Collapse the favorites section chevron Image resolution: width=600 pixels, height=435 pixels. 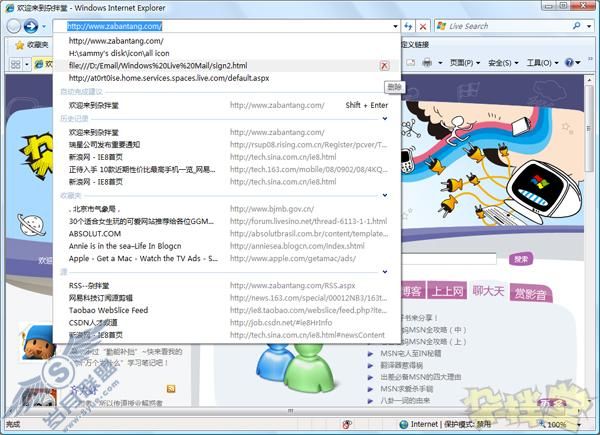[x=385, y=195]
